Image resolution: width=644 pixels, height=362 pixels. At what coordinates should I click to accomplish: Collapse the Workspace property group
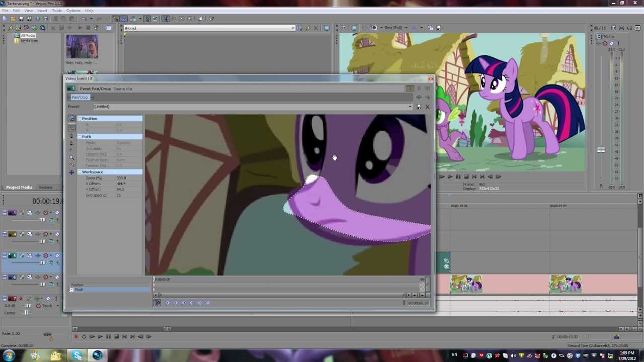pyautogui.click(x=79, y=172)
